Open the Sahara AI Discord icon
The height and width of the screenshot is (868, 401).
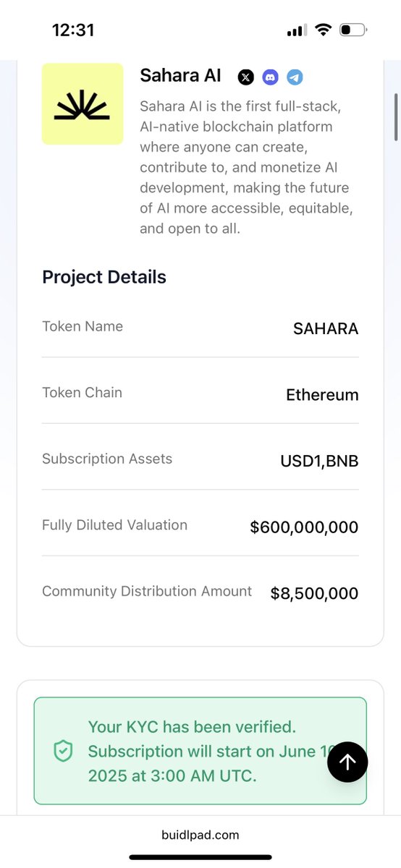(x=270, y=77)
